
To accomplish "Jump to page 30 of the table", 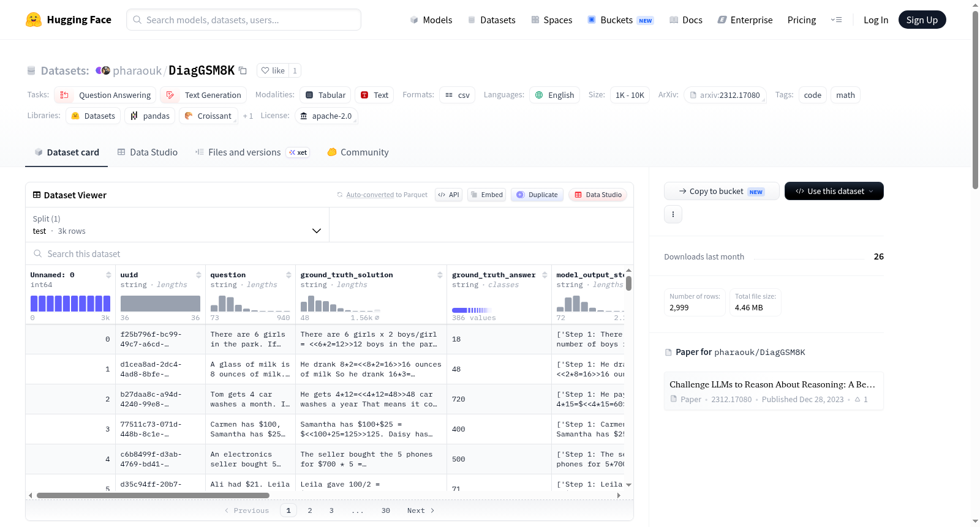I will tap(386, 510).
